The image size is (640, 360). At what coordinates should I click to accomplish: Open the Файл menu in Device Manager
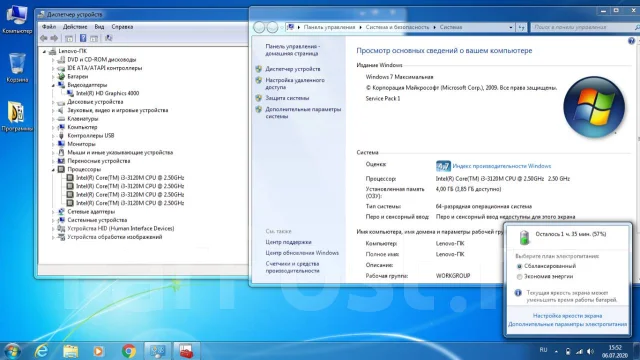[49, 27]
